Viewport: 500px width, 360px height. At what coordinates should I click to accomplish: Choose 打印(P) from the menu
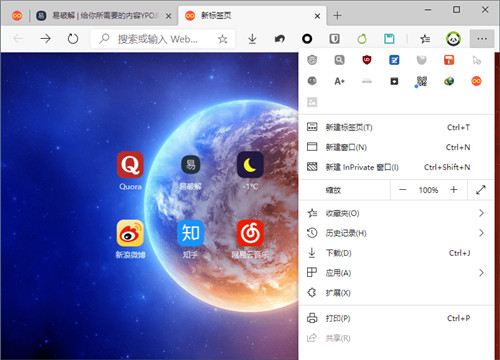click(x=396, y=318)
